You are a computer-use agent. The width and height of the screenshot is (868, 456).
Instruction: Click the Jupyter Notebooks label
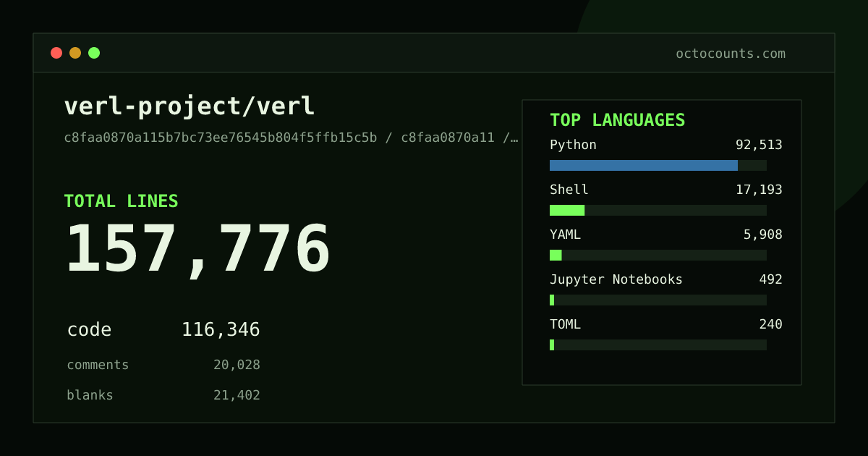pyautogui.click(x=616, y=279)
